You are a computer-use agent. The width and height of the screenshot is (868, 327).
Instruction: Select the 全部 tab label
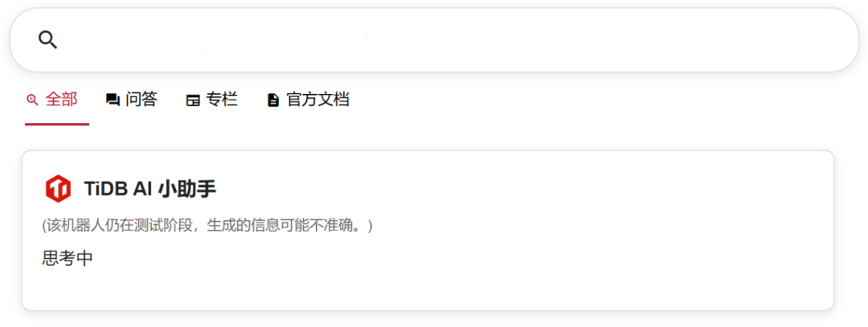[61, 100]
